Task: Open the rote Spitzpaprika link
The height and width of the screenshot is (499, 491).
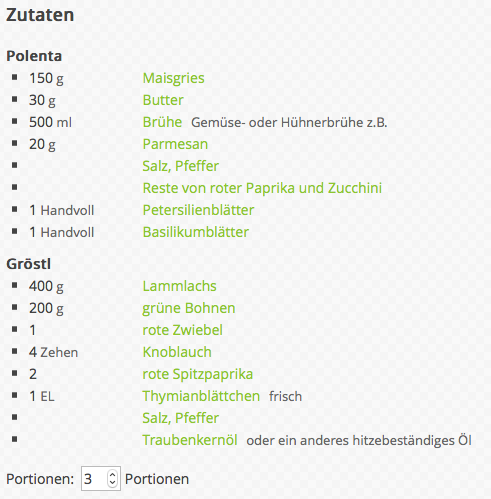Action: click(198, 374)
